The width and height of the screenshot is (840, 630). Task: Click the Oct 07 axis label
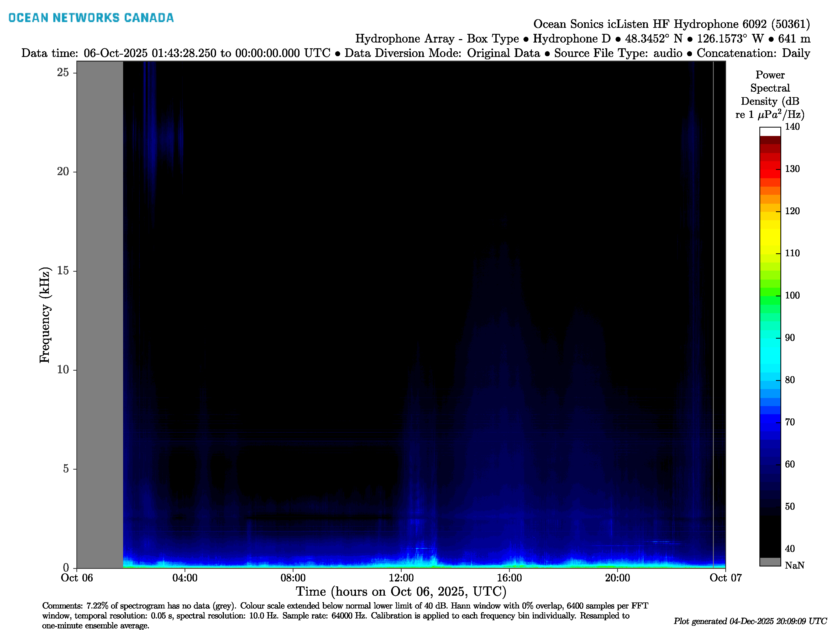(x=725, y=578)
